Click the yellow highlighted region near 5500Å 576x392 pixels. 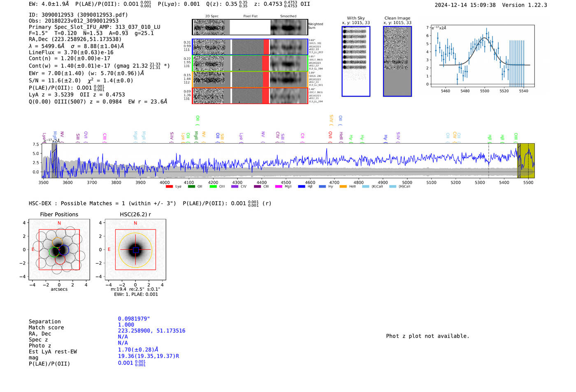point(526,160)
